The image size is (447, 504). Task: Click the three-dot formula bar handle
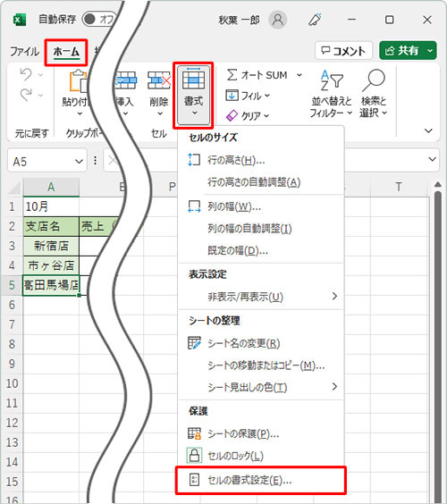(95, 160)
